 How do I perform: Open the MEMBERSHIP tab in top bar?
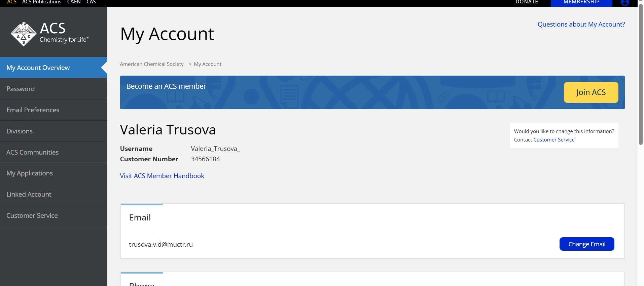581,3
